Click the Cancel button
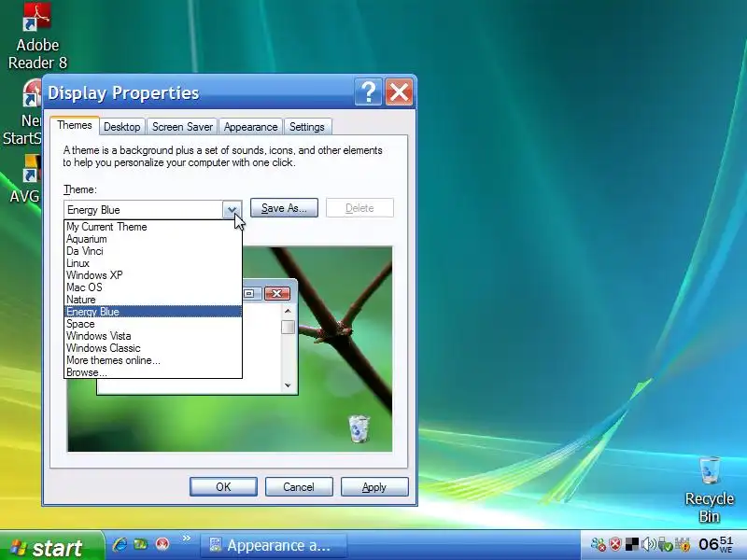 click(299, 486)
